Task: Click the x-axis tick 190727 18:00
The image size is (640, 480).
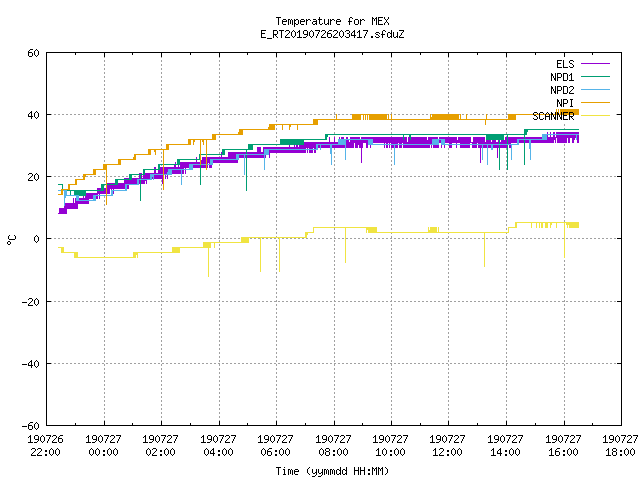Action: point(620,446)
